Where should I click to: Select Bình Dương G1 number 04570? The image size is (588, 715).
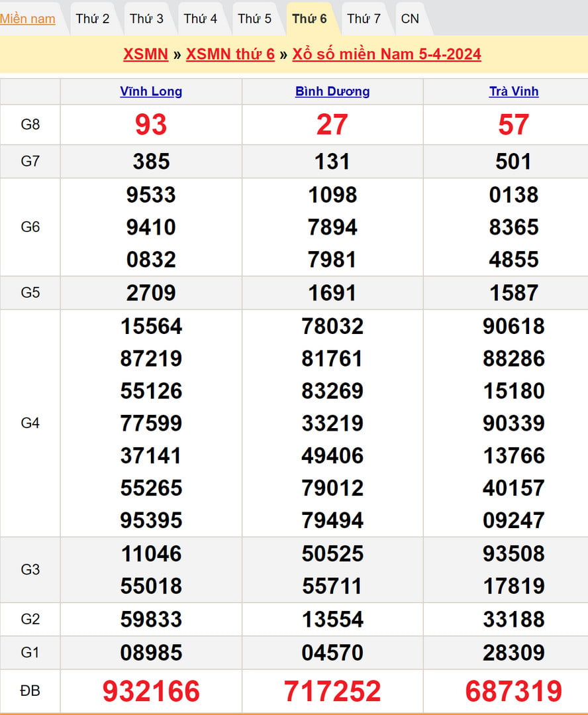coord(332,653)
